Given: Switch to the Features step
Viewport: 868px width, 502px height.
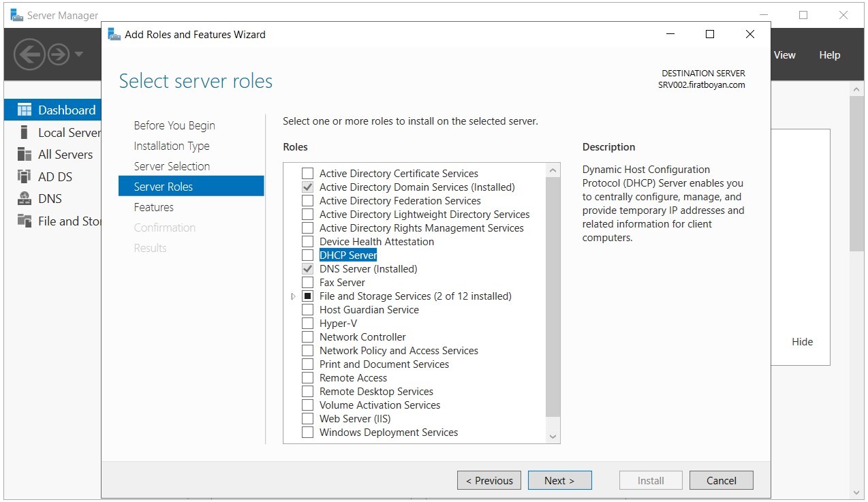Looking at the screenshot, I should (154, 207).
